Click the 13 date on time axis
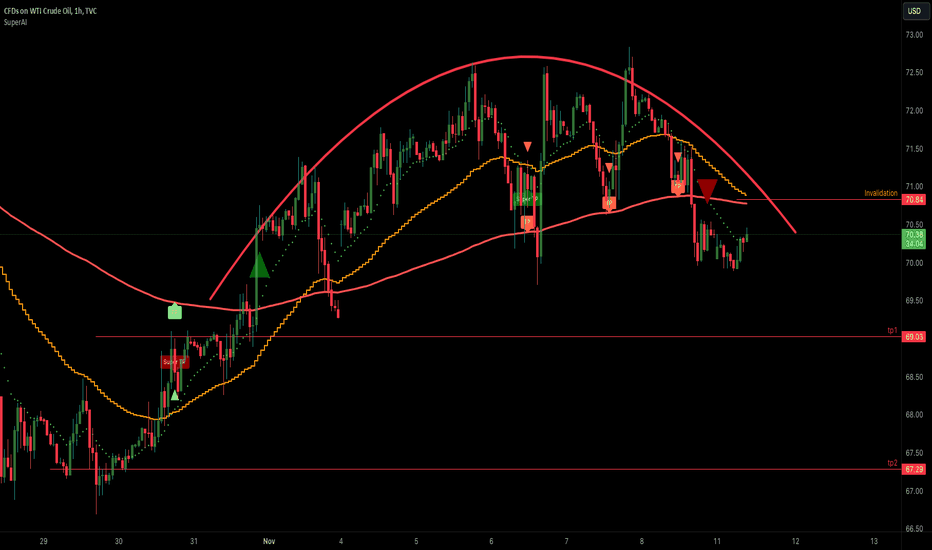This screenshot has width=932, height=550. (874, 541)
